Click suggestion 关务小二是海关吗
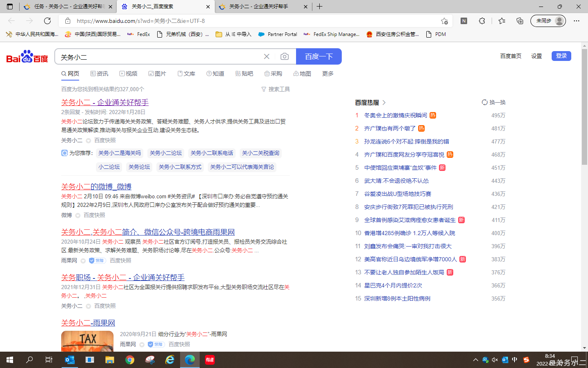The height and width of the screenshot is (368, 588). click(x=120, y=153)
